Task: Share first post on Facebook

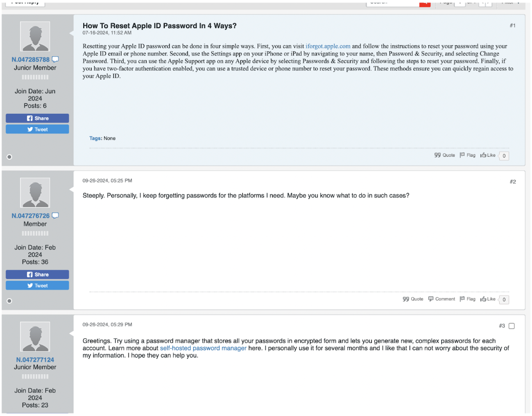Action: [x=37, y=118]
